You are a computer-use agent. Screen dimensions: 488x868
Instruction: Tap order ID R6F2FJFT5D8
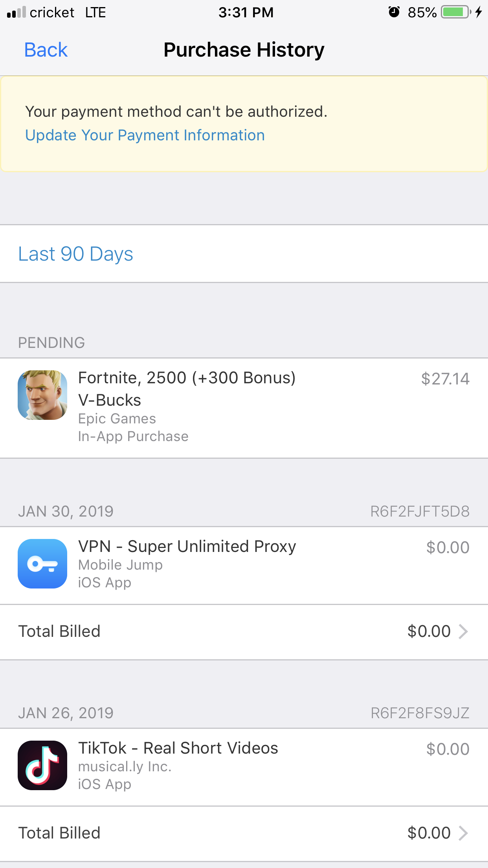click(420, 511)
